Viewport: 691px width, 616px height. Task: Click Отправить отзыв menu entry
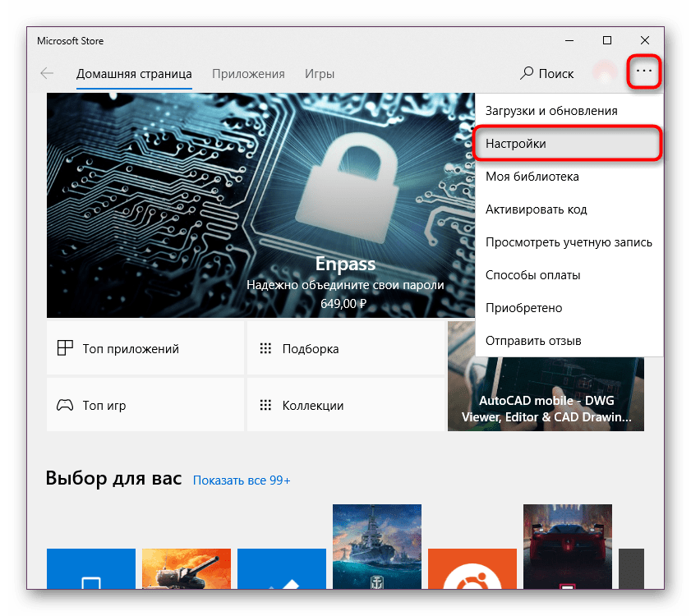569,341
